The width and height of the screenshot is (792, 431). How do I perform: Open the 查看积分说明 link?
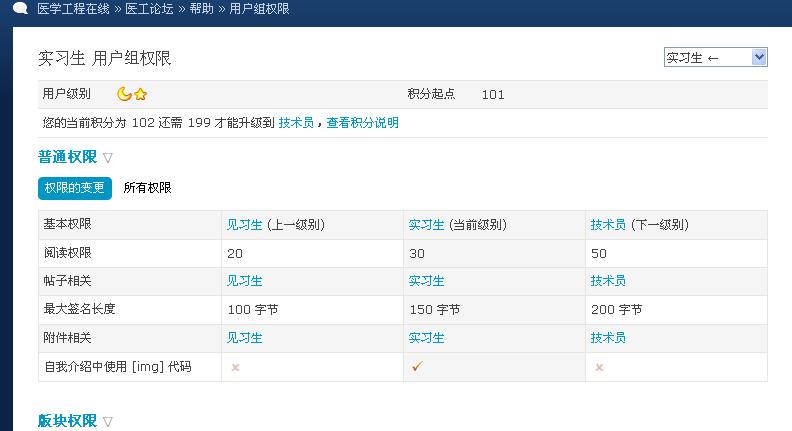[362, 123]
